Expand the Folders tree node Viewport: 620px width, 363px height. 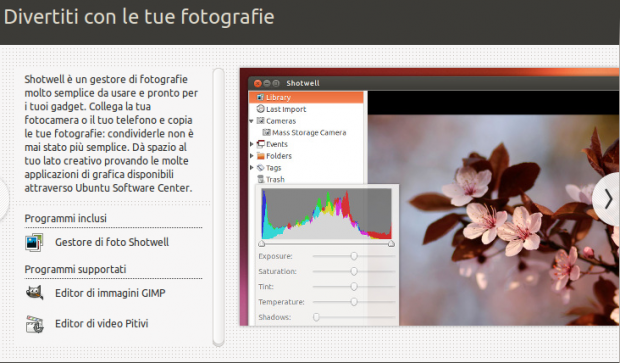(251, 156)
